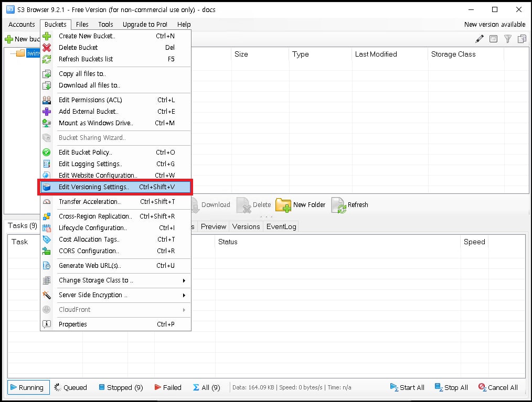The height and width of the screenshot is (402, 532).
Task: Click the Download all files to icon
Action: click(x=47, y=85)
